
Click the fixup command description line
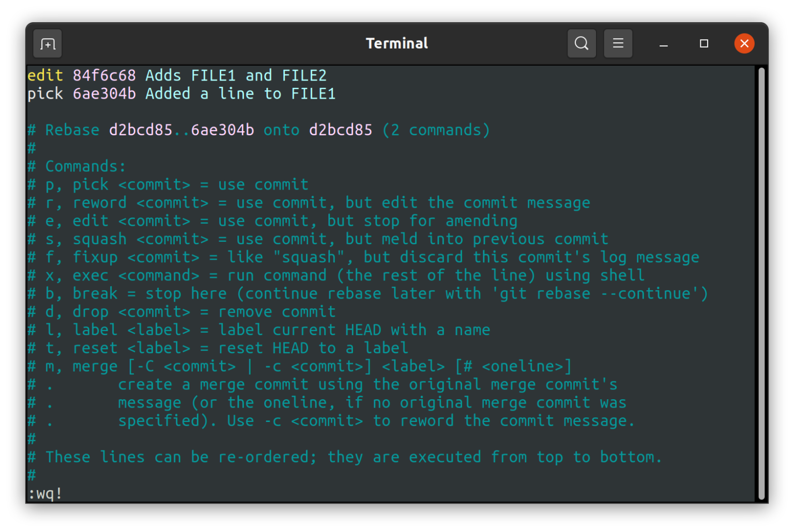362,257
